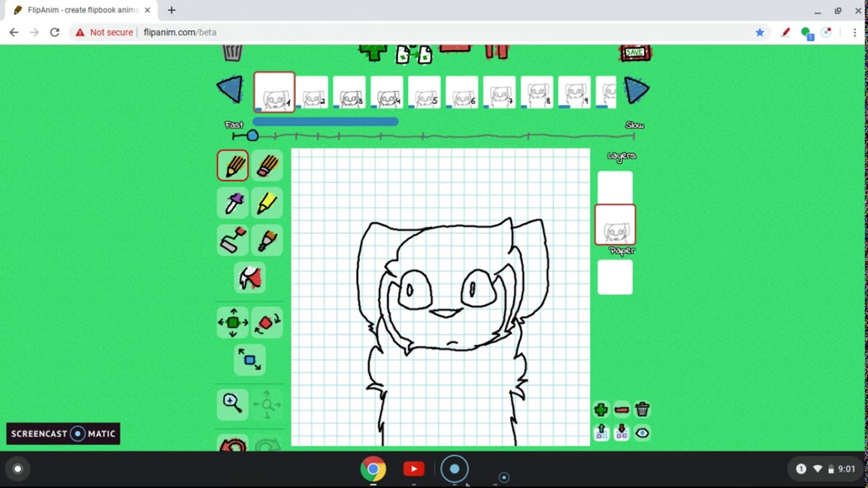The height and width of the screenshot is (488, 868).
Task: Select frame 7 thumbnail
Action: pos(499,92)
